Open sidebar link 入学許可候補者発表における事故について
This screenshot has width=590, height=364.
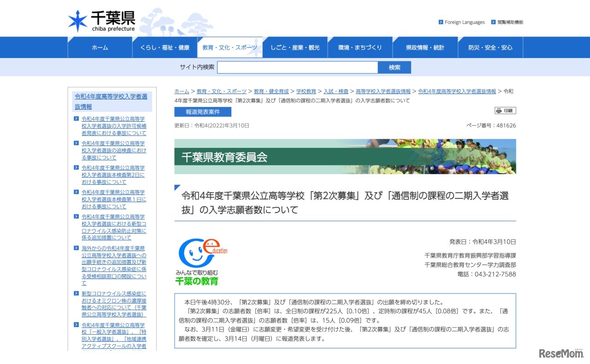(x=114, y=126)
